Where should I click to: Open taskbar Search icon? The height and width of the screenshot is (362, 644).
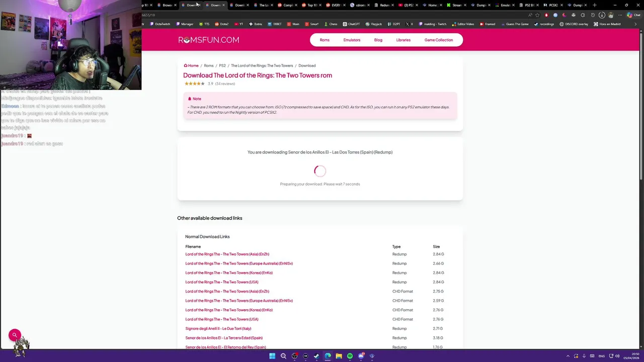tap(283, 356)
